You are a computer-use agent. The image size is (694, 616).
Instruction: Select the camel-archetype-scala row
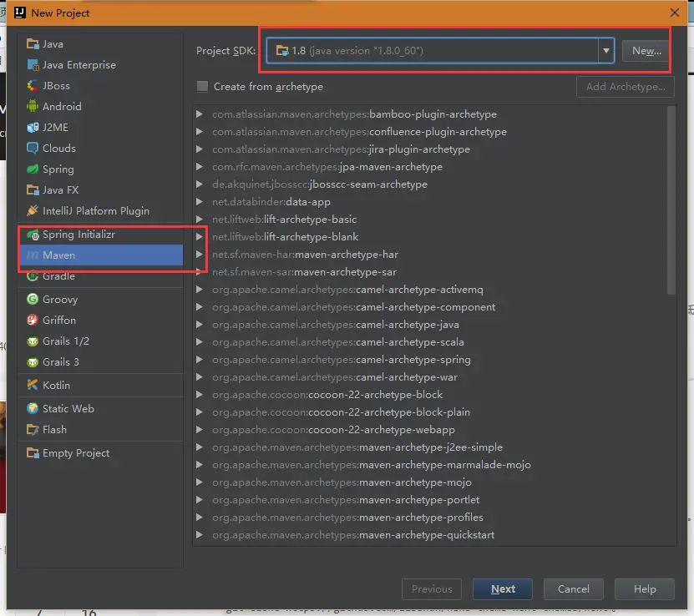pyautogui.click(x=430, y=342)
